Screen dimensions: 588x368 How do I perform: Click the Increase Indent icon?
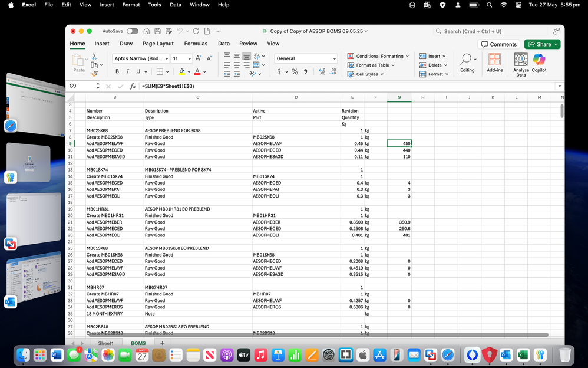point(237,74)
